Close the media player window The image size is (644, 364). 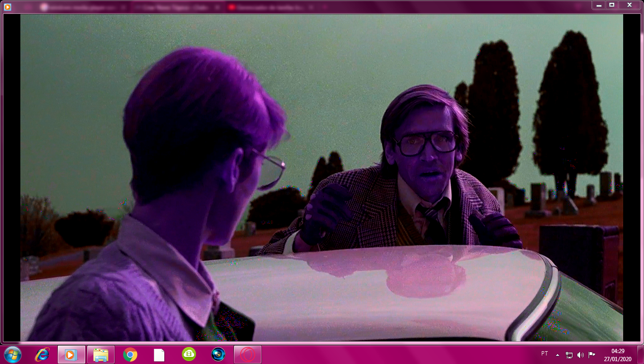tap(629, 5)
